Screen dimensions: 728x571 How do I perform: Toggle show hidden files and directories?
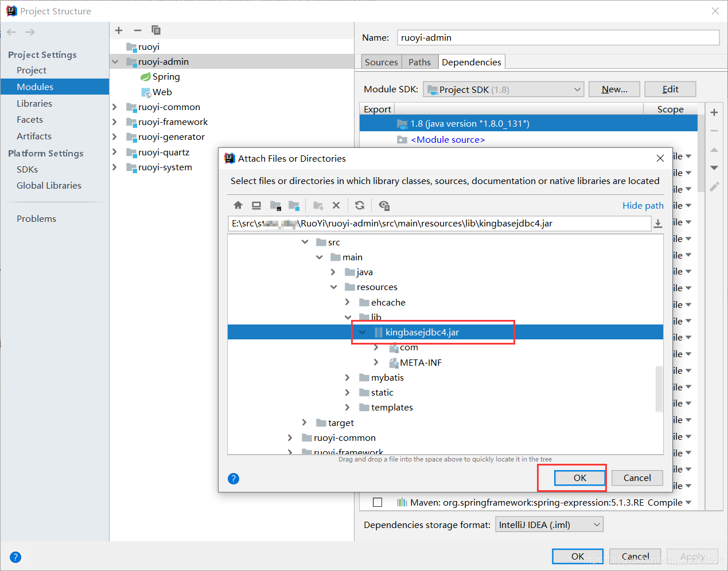coord(384,205)
